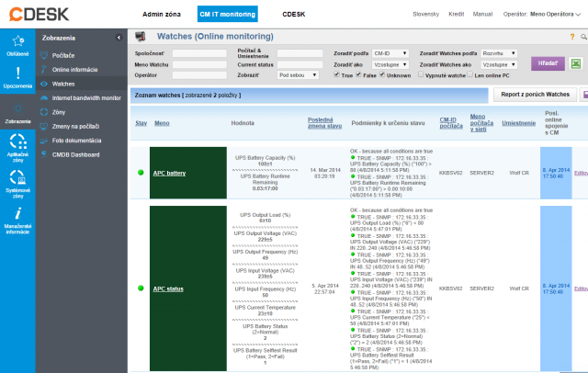Sort by Stav column header
The width and height of the screenshot is (588, 373).
141,123
